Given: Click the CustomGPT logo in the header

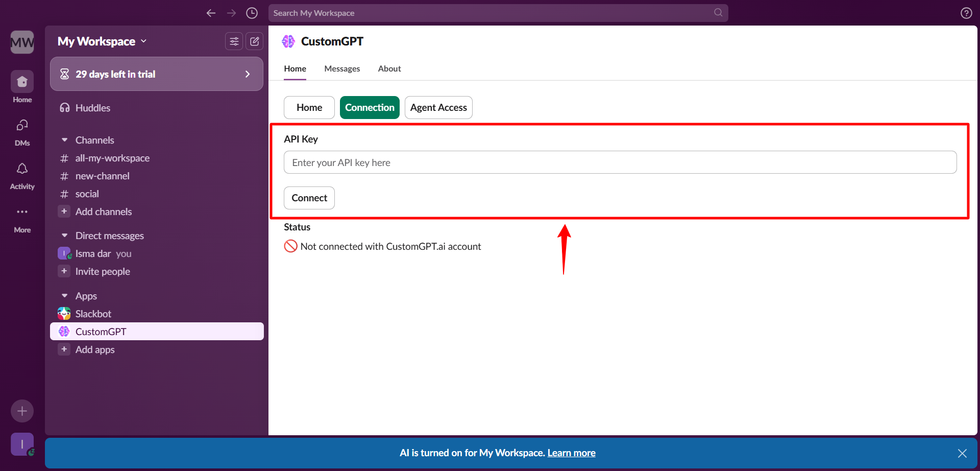Looking at the screenshot, I should pos(288,41).
